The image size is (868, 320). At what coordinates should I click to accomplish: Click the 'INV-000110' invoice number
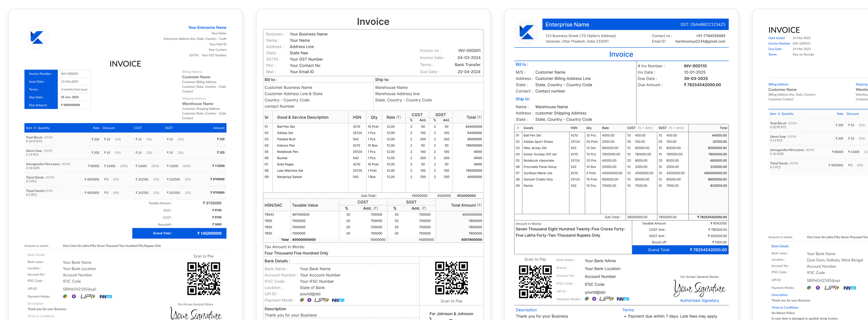pyautogui.click(x=695, y=66)
